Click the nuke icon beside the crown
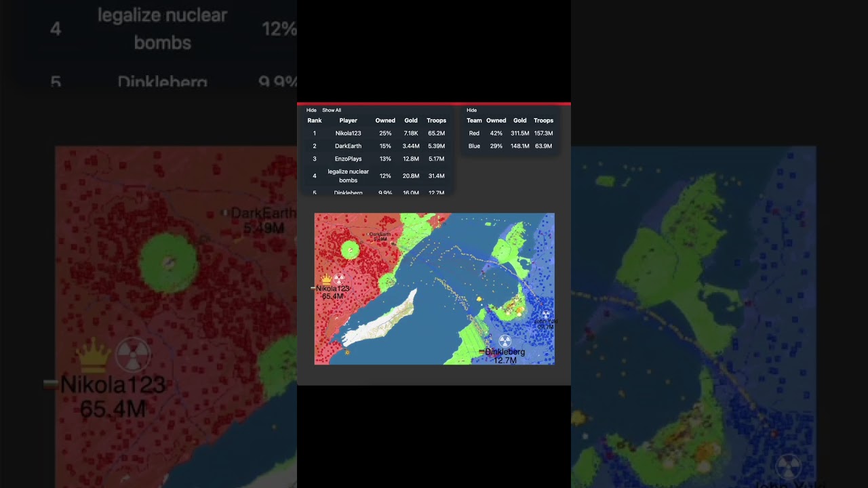Screen dimensions: 868x488 point(338,279)
